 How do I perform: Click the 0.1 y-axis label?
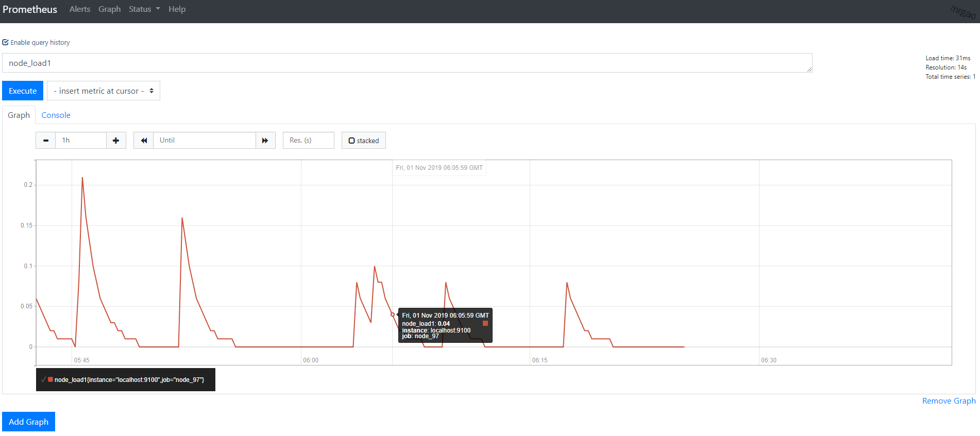[x=28, y=266]
